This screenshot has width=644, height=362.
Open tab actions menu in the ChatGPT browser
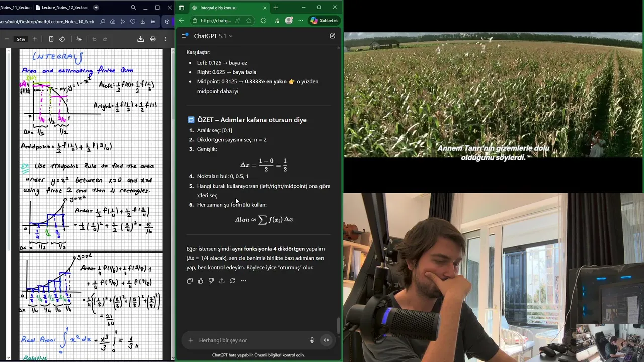(x=182, y=8)
